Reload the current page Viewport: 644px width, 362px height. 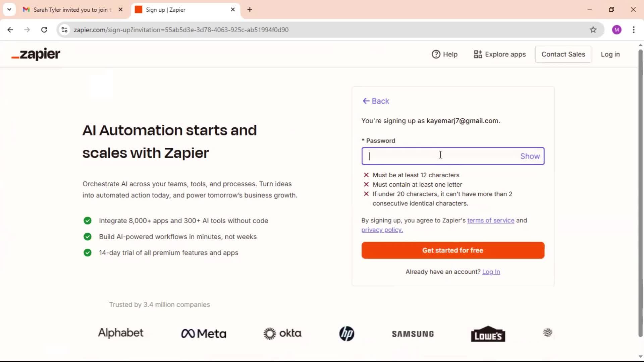(44, 30)
